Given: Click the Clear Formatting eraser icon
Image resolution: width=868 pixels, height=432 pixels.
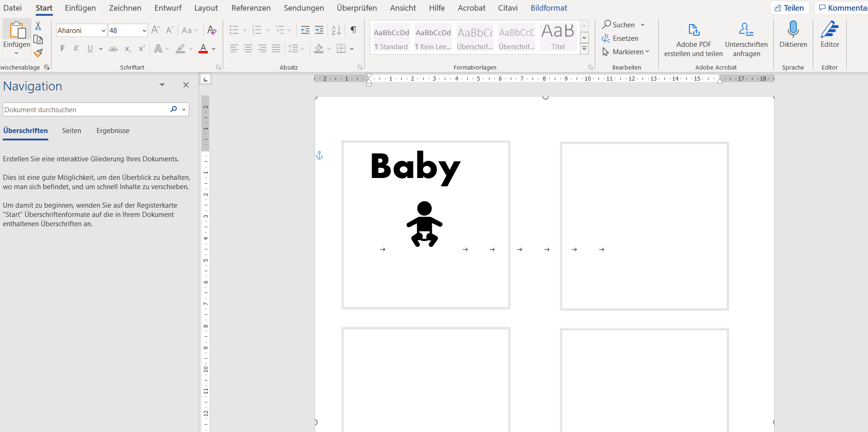Looking at the screenshot, I should pyautogui.click(x=212, y=30).
